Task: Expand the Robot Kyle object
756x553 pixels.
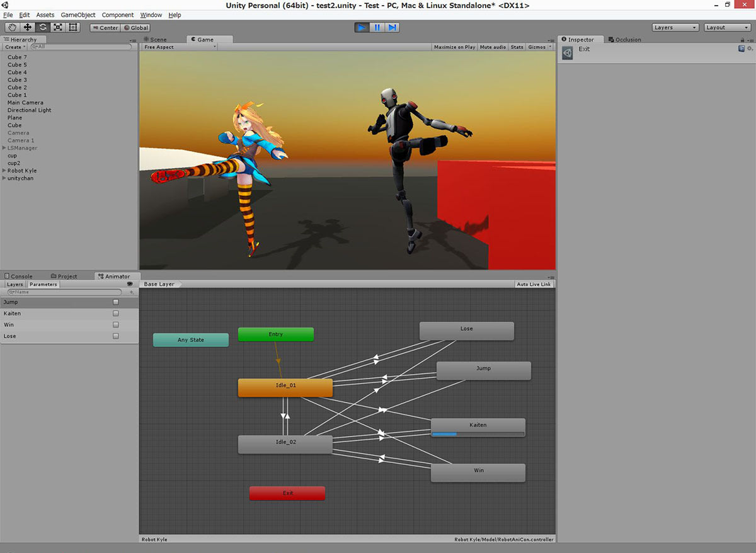Action: (x=4, y=171)
